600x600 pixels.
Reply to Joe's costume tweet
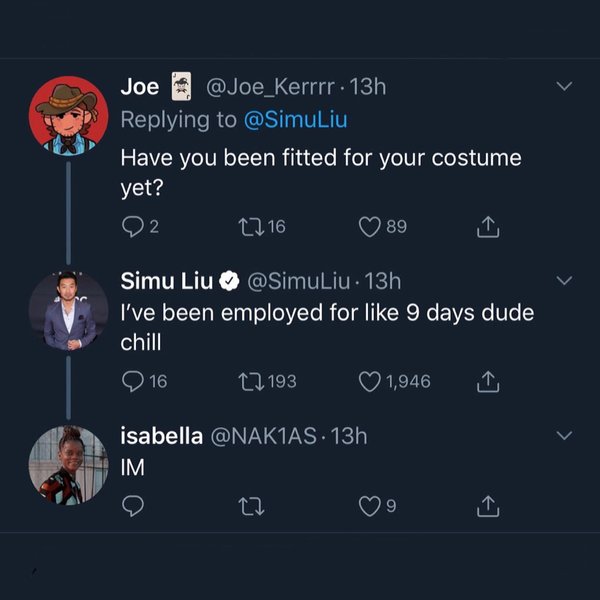pos(134,227)
